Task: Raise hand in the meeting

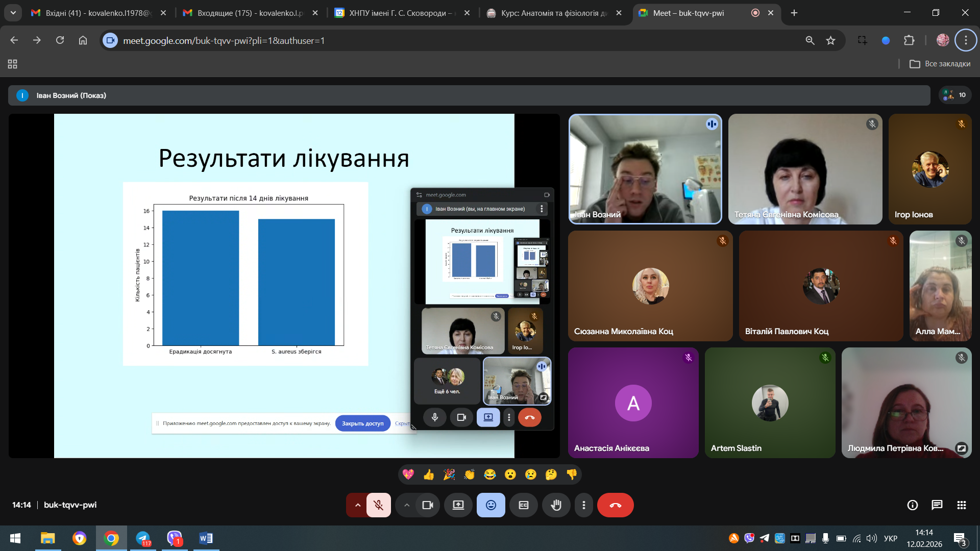Action: pos(556,505)
